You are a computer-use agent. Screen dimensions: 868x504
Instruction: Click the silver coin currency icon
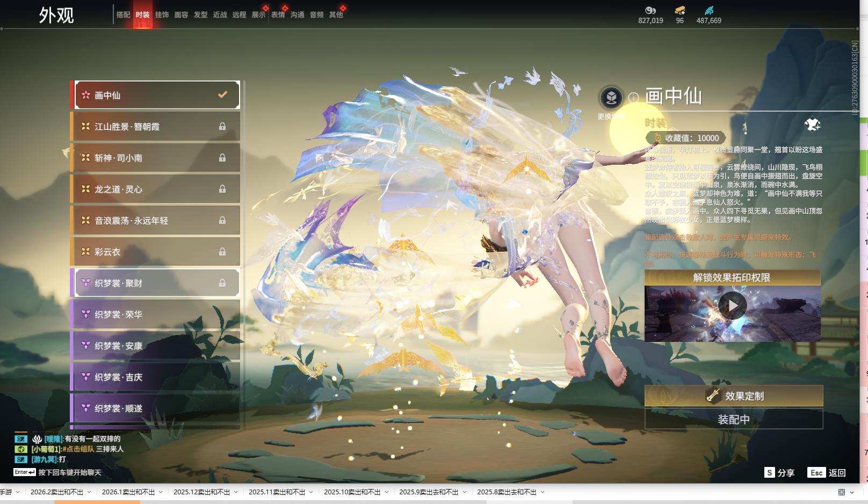(650, 10)
